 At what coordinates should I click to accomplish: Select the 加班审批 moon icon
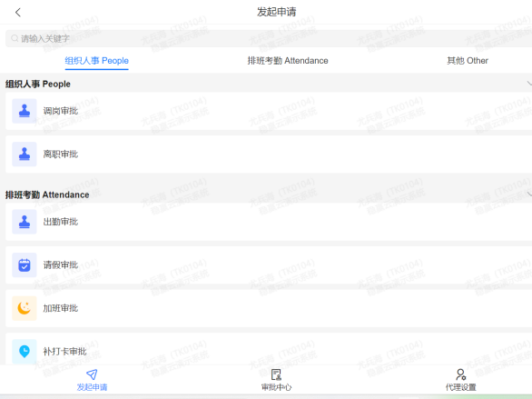25,308
